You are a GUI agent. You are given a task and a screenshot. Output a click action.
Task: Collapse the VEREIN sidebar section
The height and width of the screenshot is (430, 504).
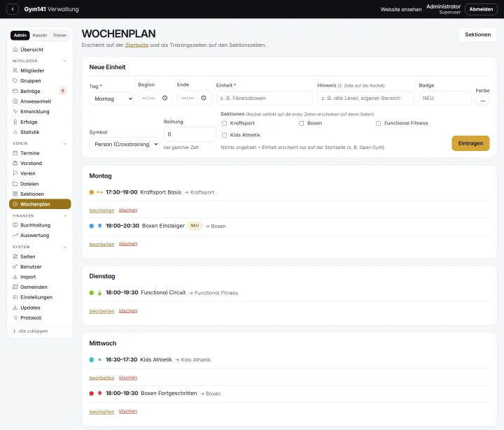point(65,143)
